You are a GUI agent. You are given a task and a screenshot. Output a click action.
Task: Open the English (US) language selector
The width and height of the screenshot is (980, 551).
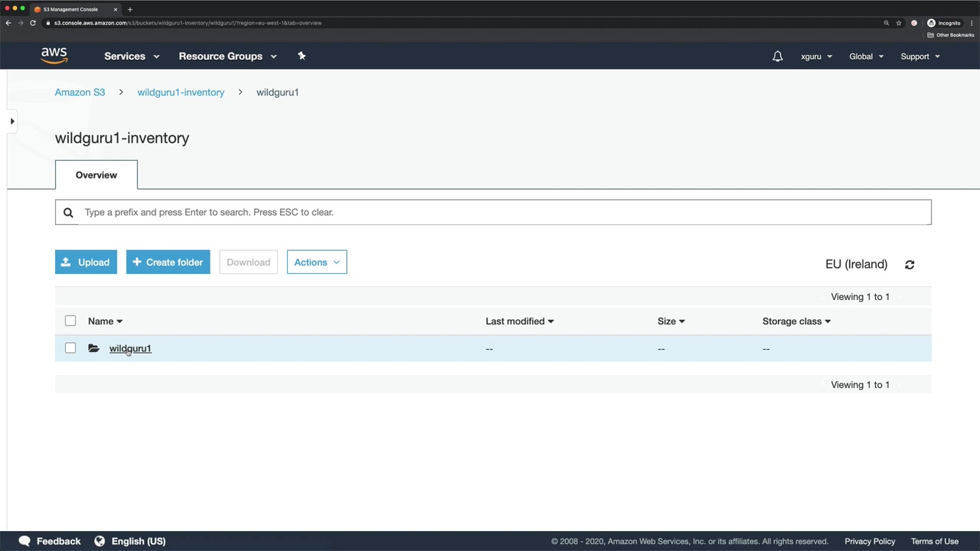[x=139, y=541]
